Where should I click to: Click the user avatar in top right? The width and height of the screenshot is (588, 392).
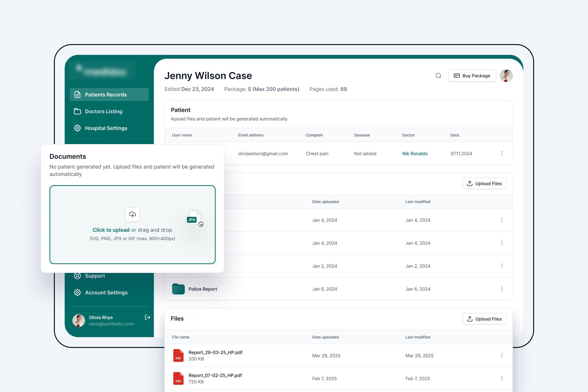coord(506,76)
